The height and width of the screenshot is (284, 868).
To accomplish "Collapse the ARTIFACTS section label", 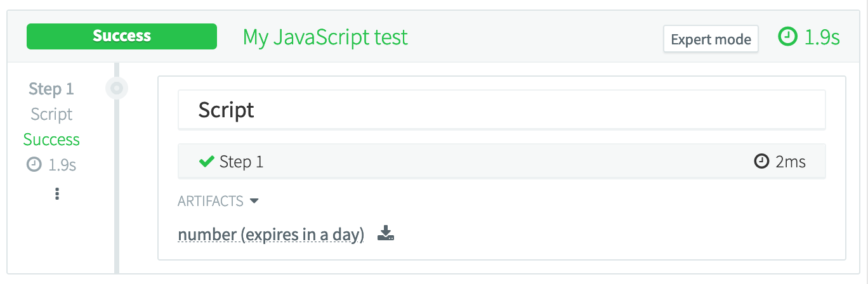I will coord(211,202).
